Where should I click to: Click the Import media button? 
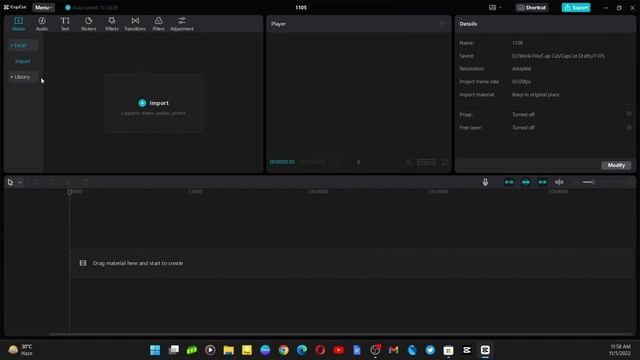pyautogui.click(x=153, y=103)
